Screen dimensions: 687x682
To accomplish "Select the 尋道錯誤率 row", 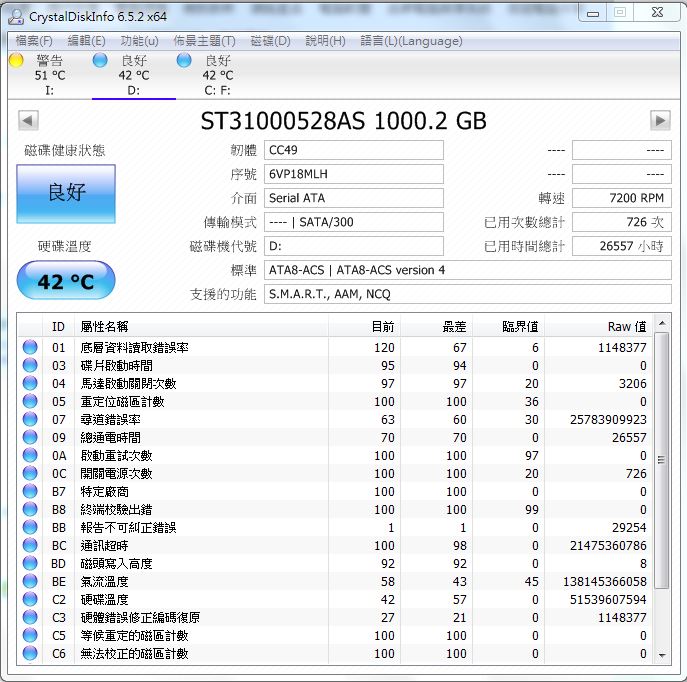I will pyautogui.click(x=335, y=419).
